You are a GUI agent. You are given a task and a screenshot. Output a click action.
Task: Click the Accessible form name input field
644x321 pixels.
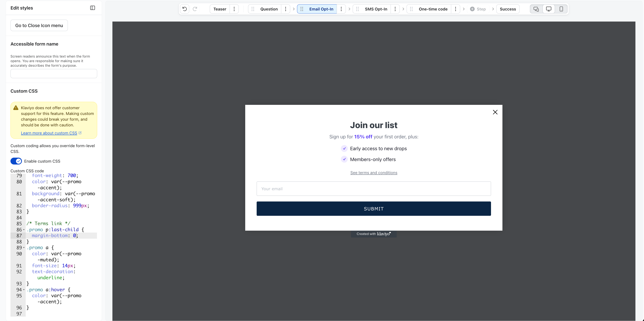click(x=54, y=74)
